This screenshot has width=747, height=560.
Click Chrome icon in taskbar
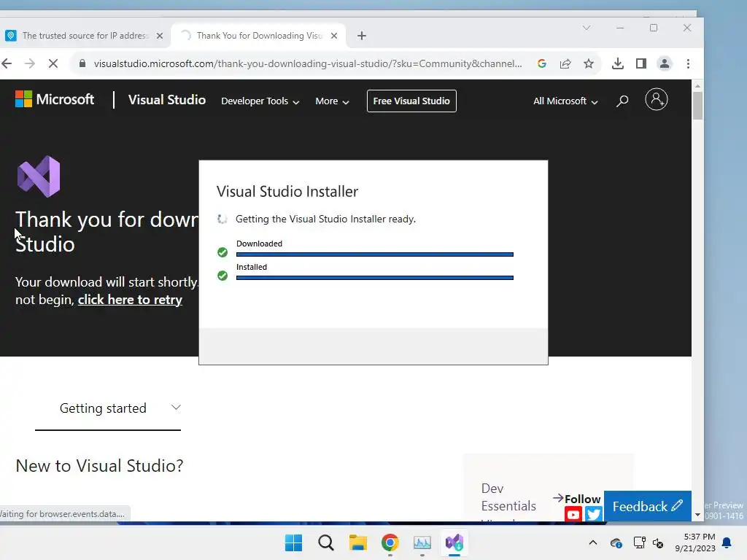390,542
